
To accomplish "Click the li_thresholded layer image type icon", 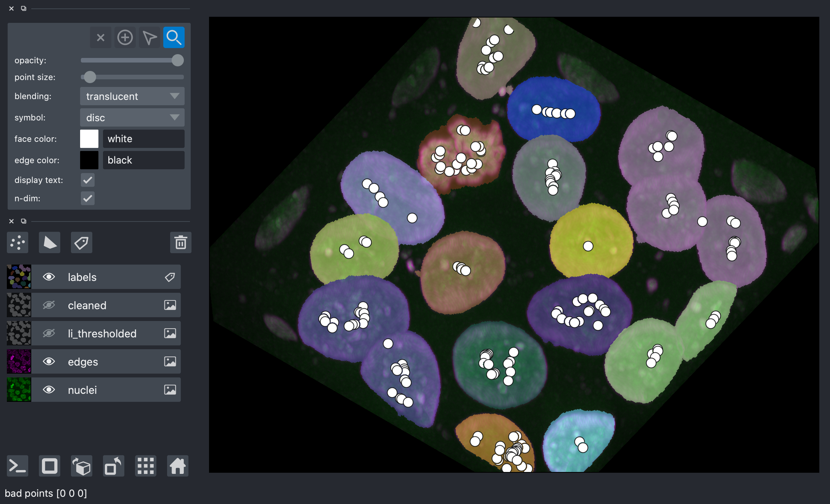I will (x=170, y=334).
